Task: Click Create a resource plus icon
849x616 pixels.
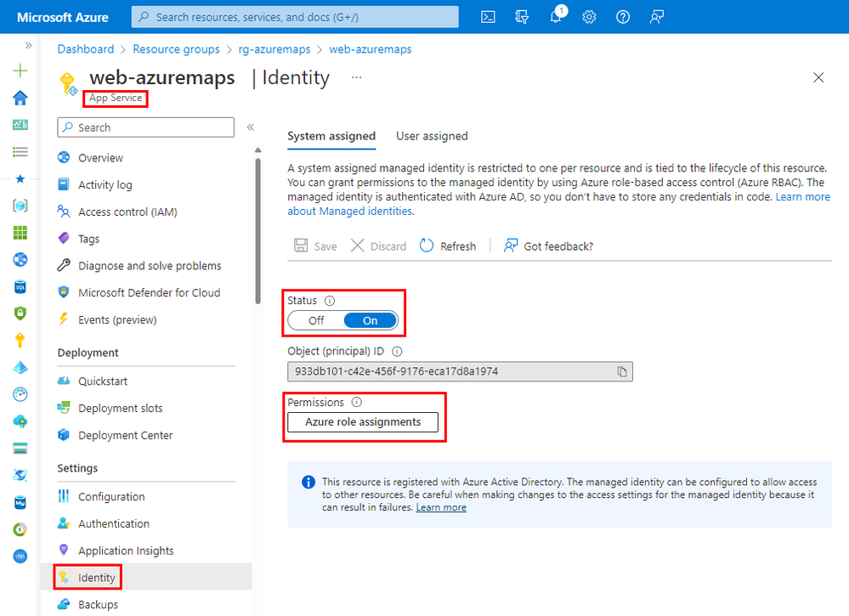Action: click(x=20, y=71)
